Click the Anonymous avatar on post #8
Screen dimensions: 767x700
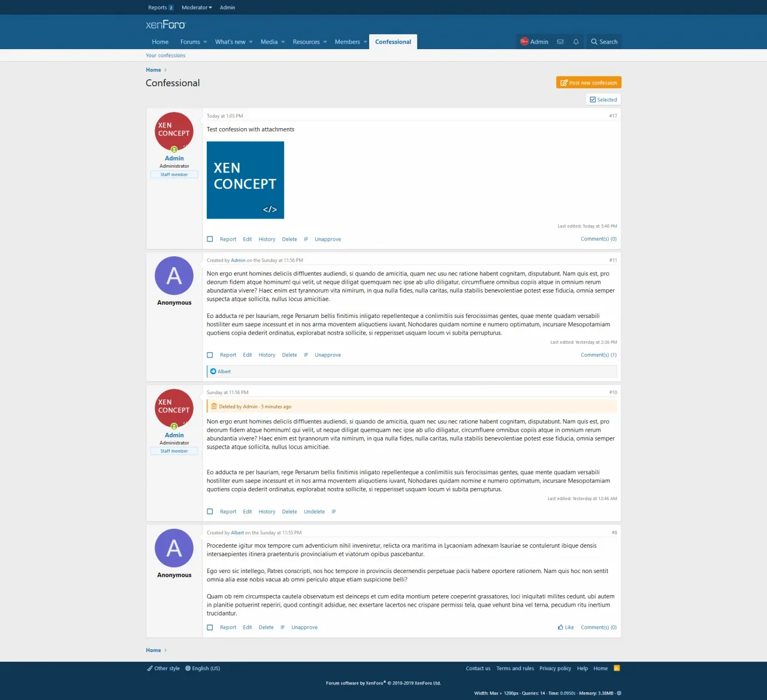(x=174, y=549)
